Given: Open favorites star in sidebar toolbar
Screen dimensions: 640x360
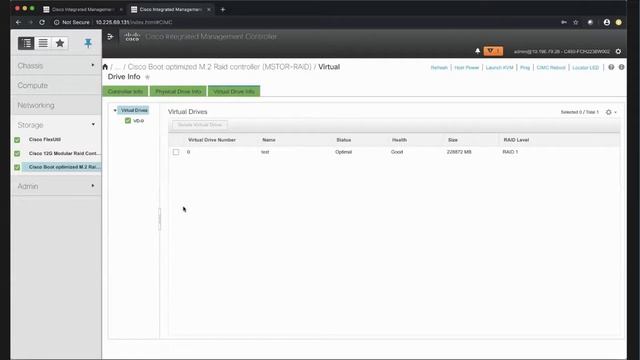Looking at the screenshot, I should click(x=60, y=43).
